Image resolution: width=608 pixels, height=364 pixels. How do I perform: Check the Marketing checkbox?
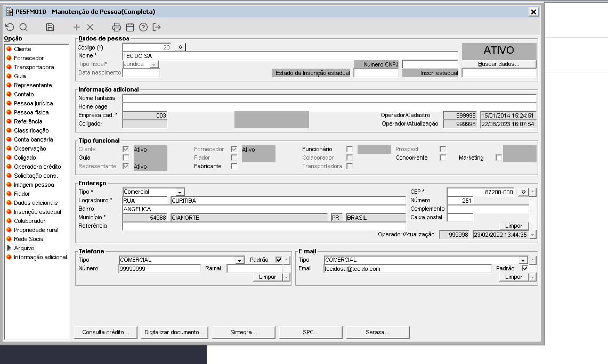click(x=499, y=158)
